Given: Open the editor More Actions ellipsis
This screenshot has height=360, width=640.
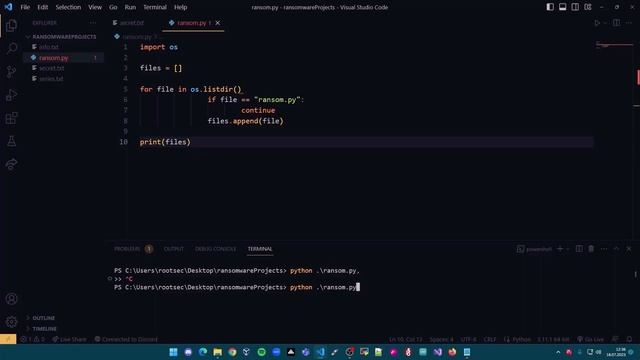Looking at the screenshot, I should point(629,23).
